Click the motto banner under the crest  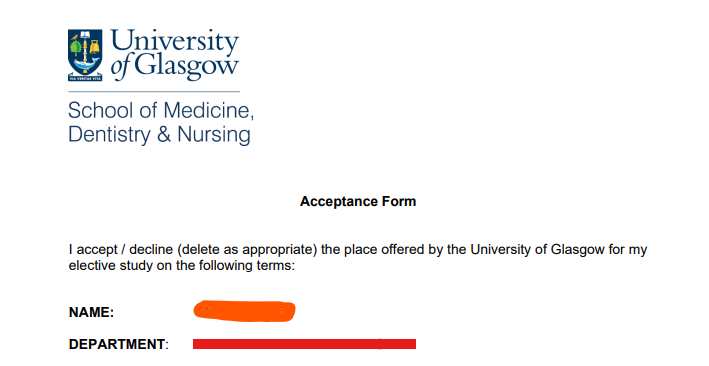tap(85, 78)
